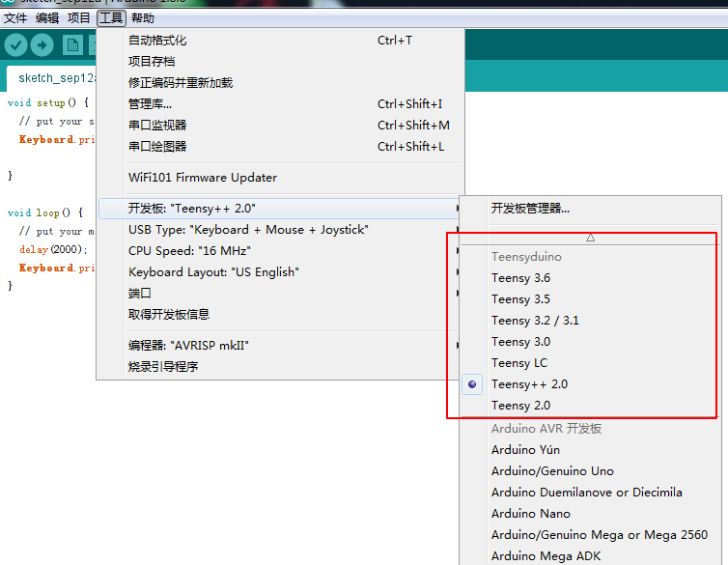This screenshot has width=728, height=565.
Task: Pick Teensy LC from the board list
Action: (x=518, y=363)
